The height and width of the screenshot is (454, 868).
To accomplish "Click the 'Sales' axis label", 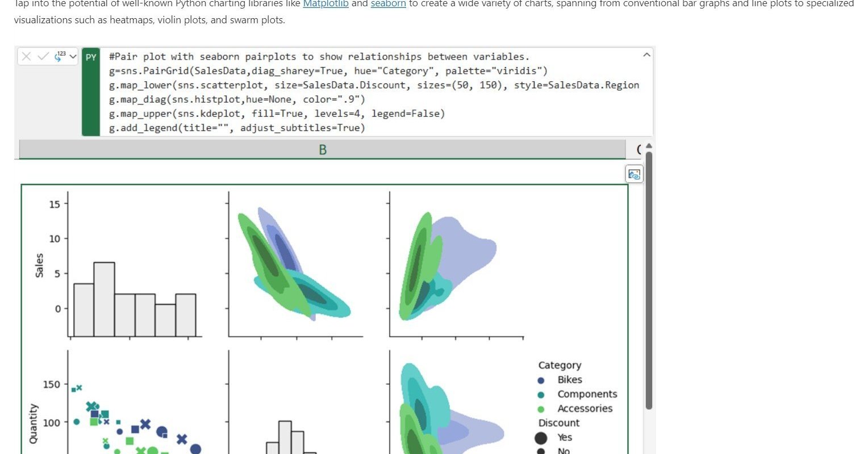I will [x=39, y=265].
